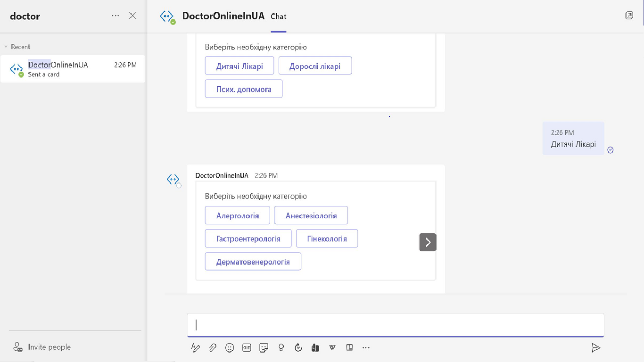Select the Гастроентерологія button

(248, 239)
